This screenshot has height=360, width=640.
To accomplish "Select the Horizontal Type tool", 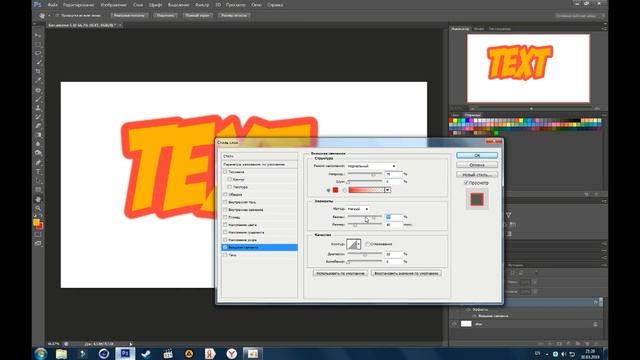I will [x=38, y=171].
